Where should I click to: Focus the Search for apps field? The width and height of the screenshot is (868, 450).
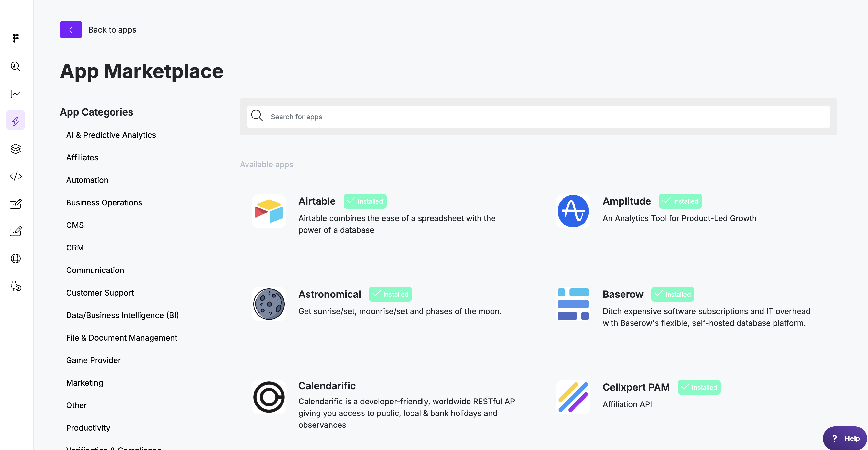coord(538,117)
